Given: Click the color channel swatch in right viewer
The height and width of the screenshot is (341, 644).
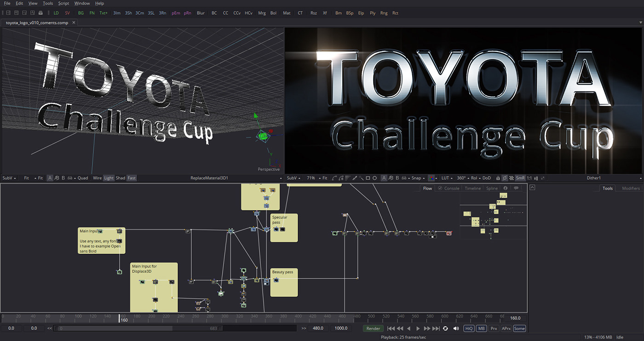Looking at the screenshot, I should (x=431, y=178).
